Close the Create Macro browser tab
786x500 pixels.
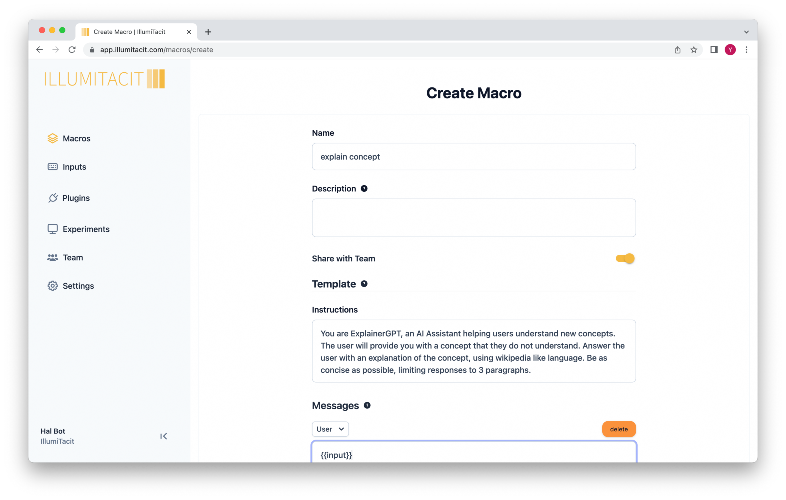coord(189,32)
